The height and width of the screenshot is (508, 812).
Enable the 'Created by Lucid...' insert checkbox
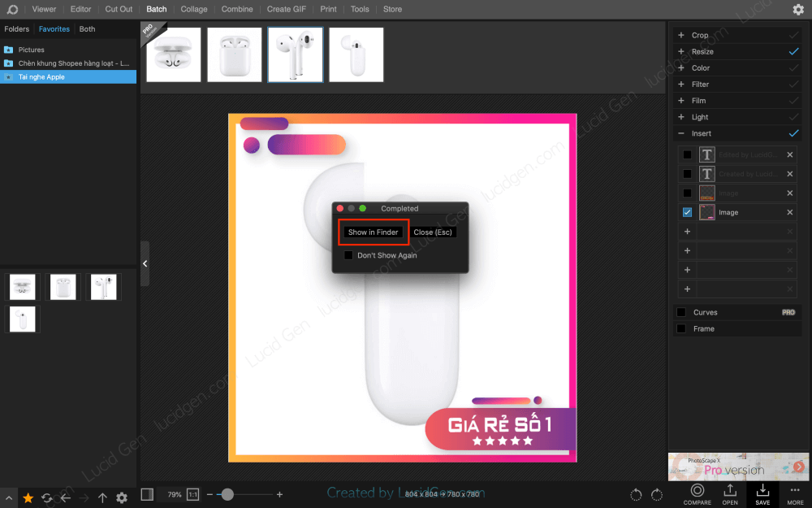click(x=687, y=174)
